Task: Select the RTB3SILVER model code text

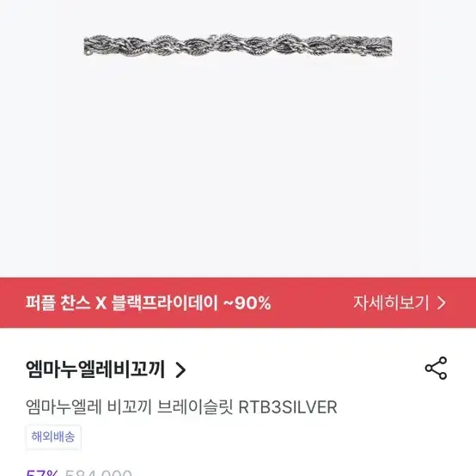Action: click(x=288, y=407)
